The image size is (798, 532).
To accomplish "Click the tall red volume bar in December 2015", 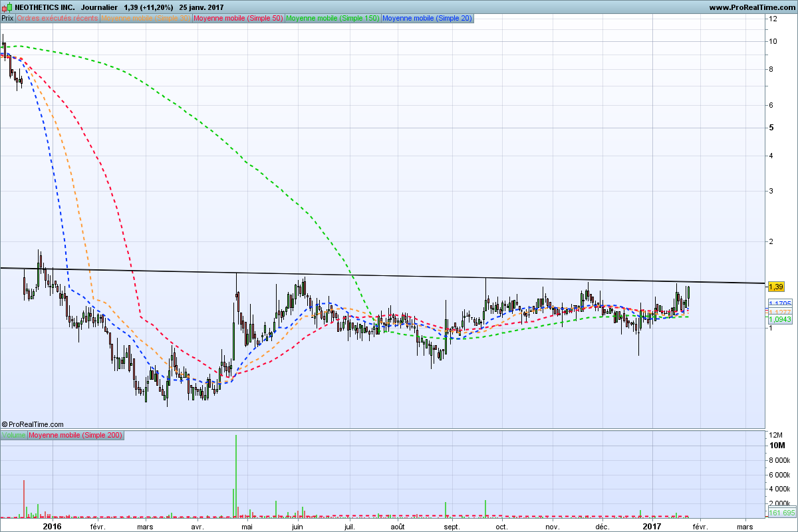I will pyautogui.click(x=24, y=497).
